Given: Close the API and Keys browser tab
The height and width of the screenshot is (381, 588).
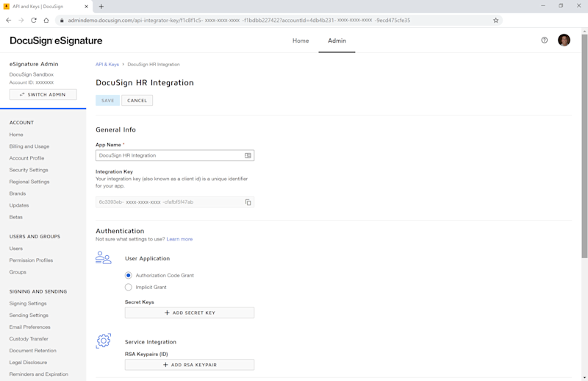Looking at the screenshot, I should pos(86,7).
